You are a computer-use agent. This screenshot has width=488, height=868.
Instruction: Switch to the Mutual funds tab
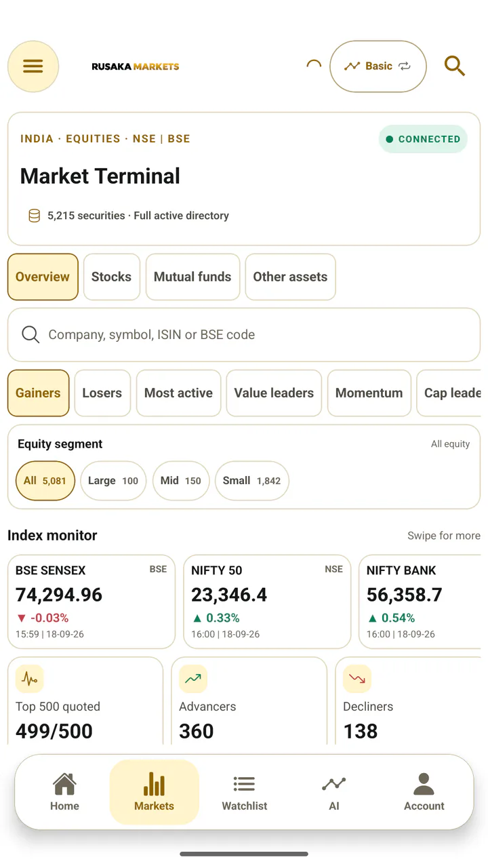[192, 277]
